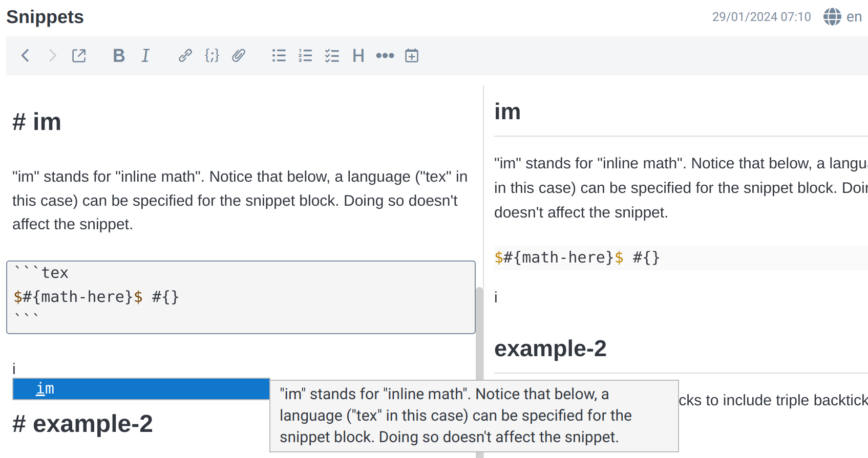The height and width of the screenshot is (458, 868).
Task: Go back to previous note
Action: click(25, 55)
